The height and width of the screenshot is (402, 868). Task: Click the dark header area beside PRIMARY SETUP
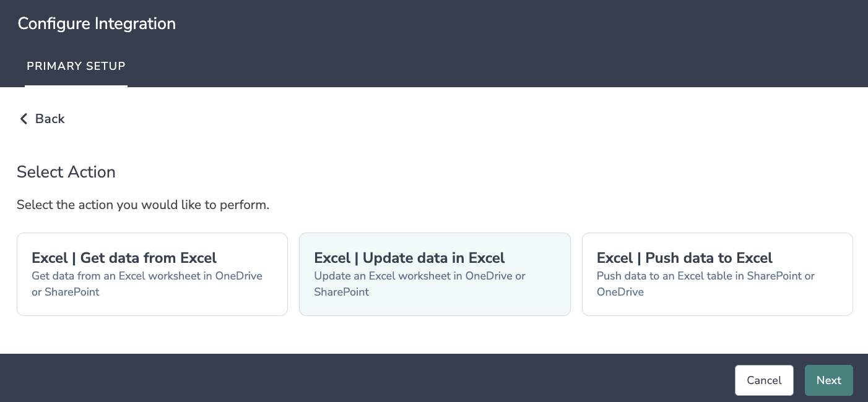[x=433, y=66]
